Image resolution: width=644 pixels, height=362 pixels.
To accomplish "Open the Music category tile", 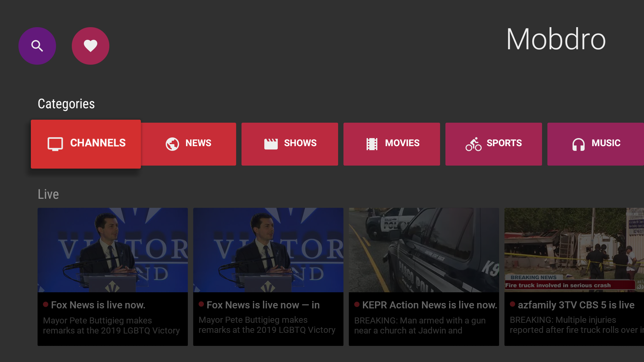I will pyautogui.click(x=596, y=144).
